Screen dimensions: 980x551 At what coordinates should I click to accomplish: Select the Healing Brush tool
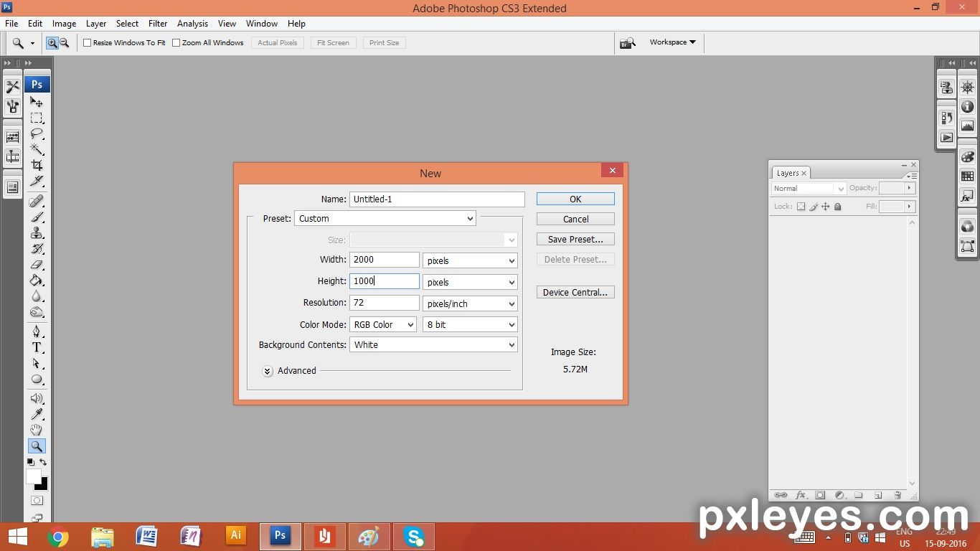(x=37, y=201)
